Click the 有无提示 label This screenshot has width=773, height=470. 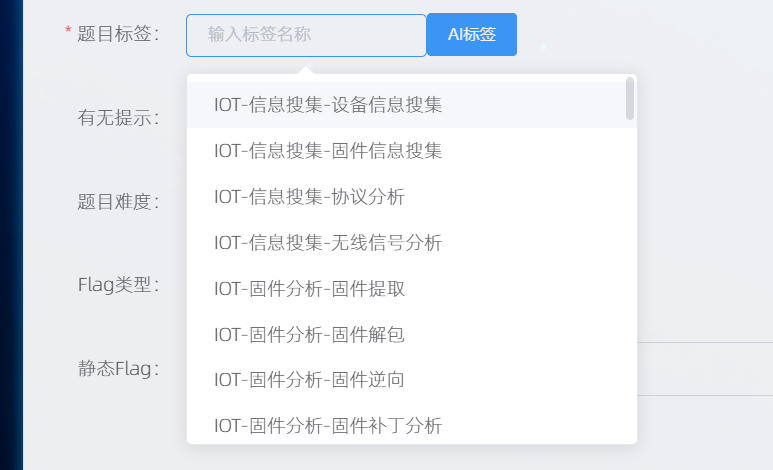[118, 118]
